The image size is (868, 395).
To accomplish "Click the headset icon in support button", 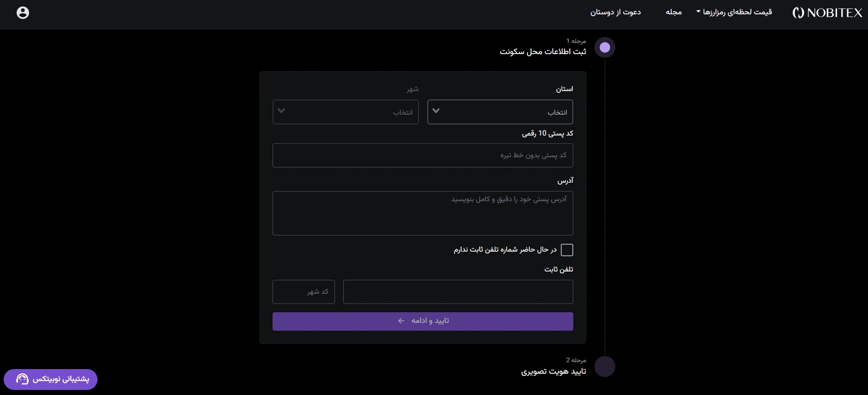I will (x=22, y=379).
